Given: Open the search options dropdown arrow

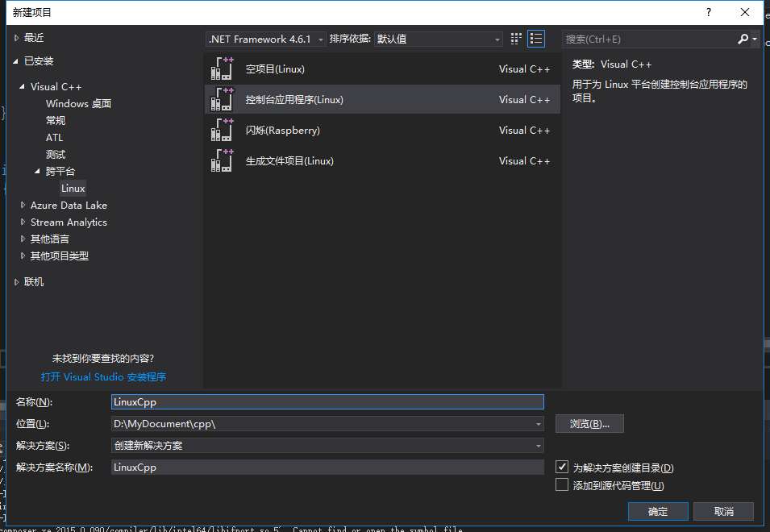Looking at the screenshot, I should click(x=755, y=39).
